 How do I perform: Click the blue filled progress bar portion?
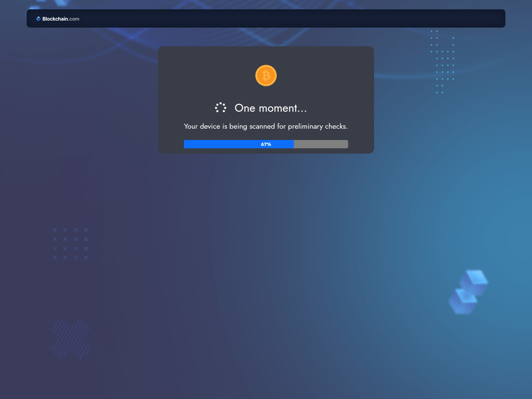pyautogui.click(x=239, y=144)
